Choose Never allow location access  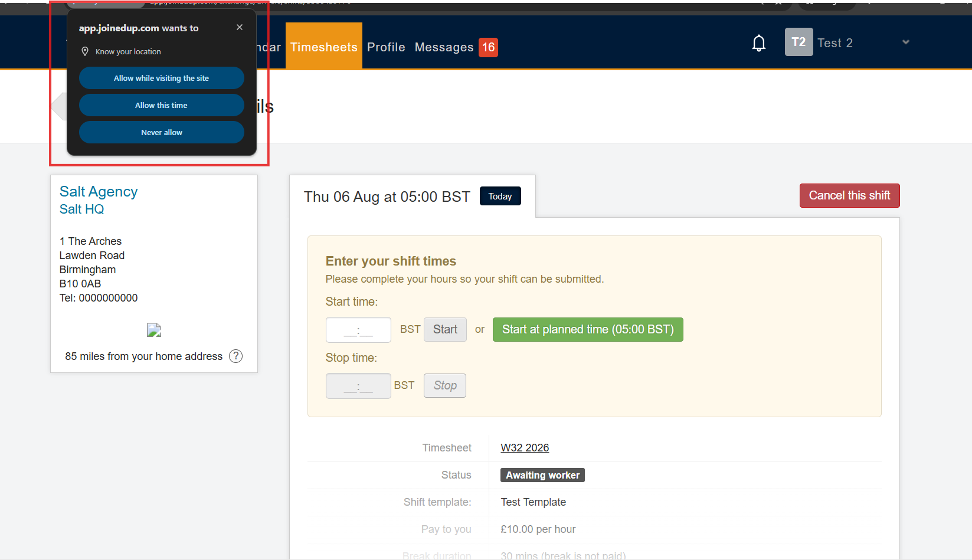coord(162,132)
